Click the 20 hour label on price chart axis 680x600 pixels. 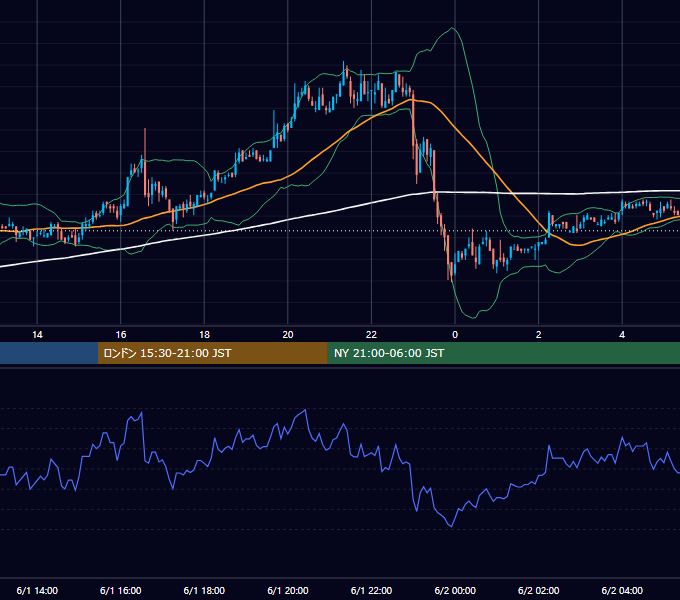point(288,335)
